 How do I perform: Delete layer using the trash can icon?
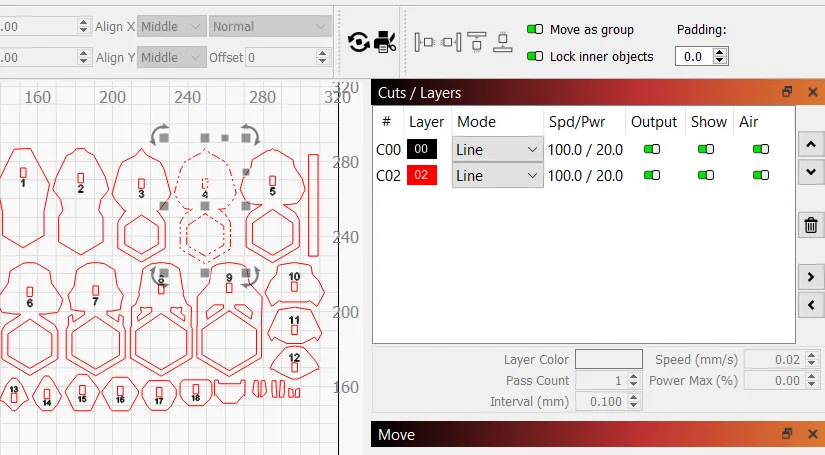[811, 225]
